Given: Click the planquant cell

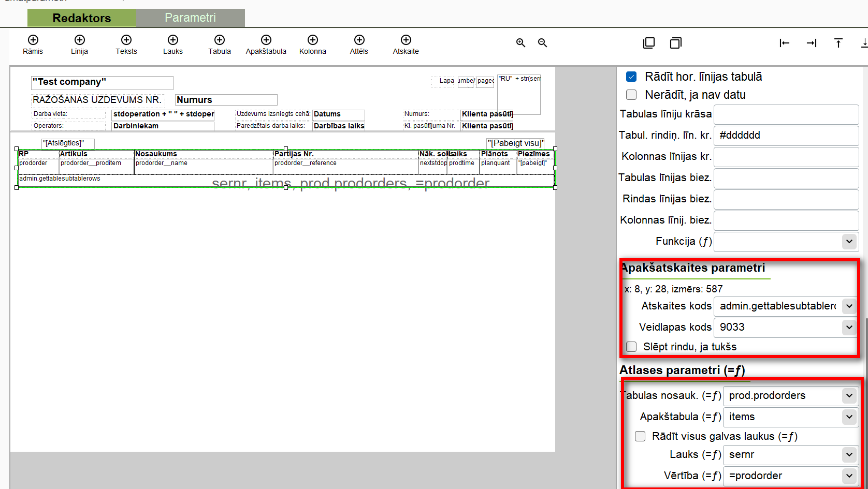Looking at the screenshot, I should (498, 166).
